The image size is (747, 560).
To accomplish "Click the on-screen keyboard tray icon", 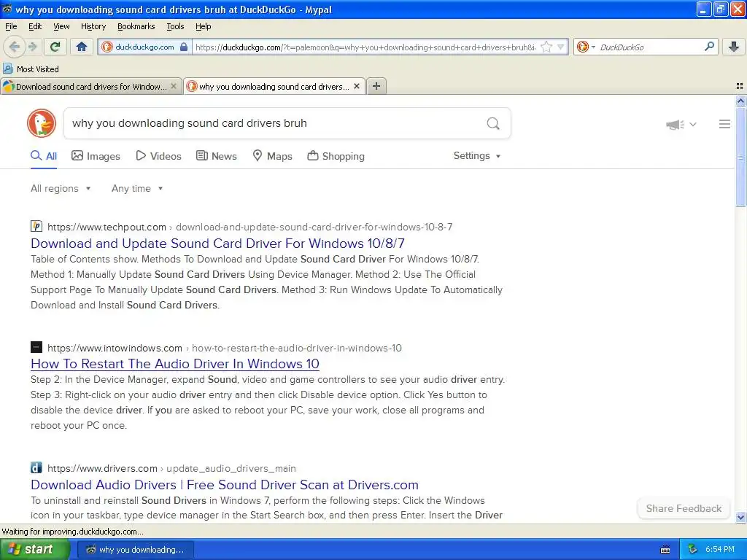I will pos(665,550).
